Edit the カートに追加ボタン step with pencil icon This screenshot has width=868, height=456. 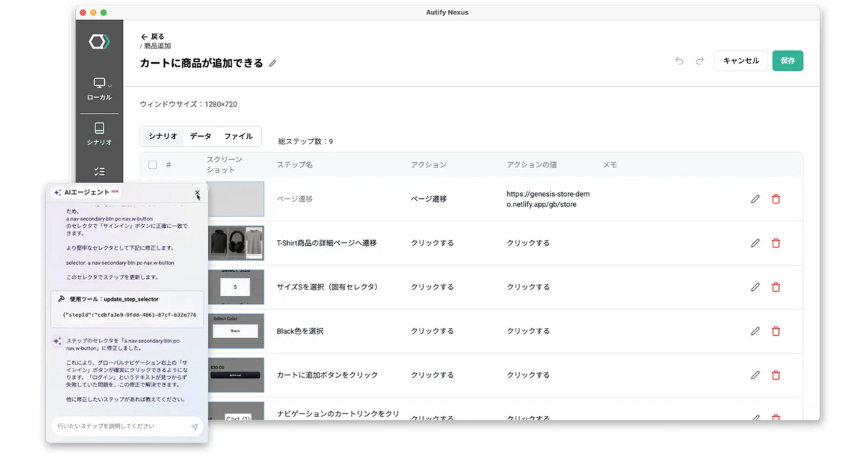(755, 375)
